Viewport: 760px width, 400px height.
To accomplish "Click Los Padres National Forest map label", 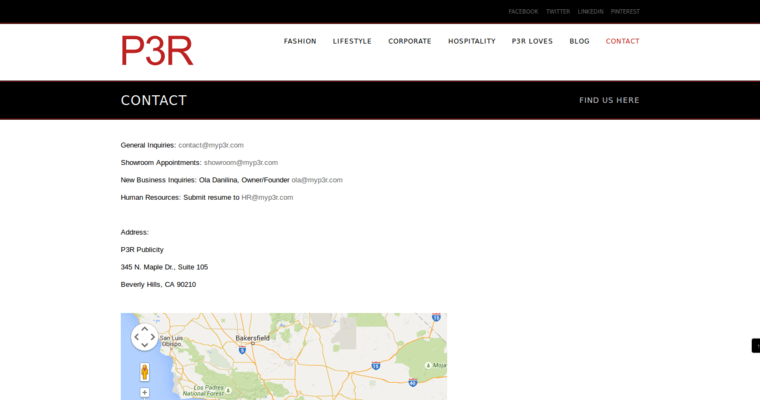I will [204, 391].
